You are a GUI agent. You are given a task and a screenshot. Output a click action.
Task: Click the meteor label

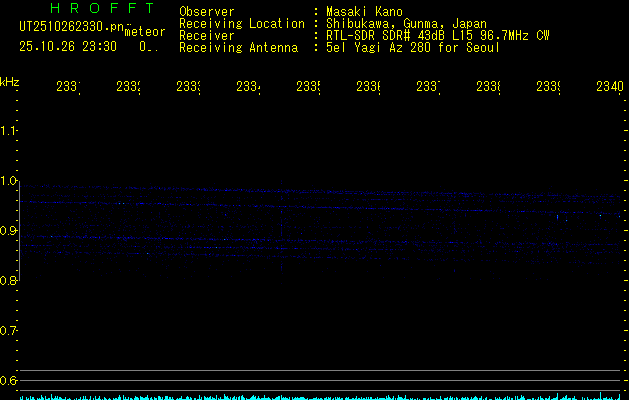click(145, 32)
